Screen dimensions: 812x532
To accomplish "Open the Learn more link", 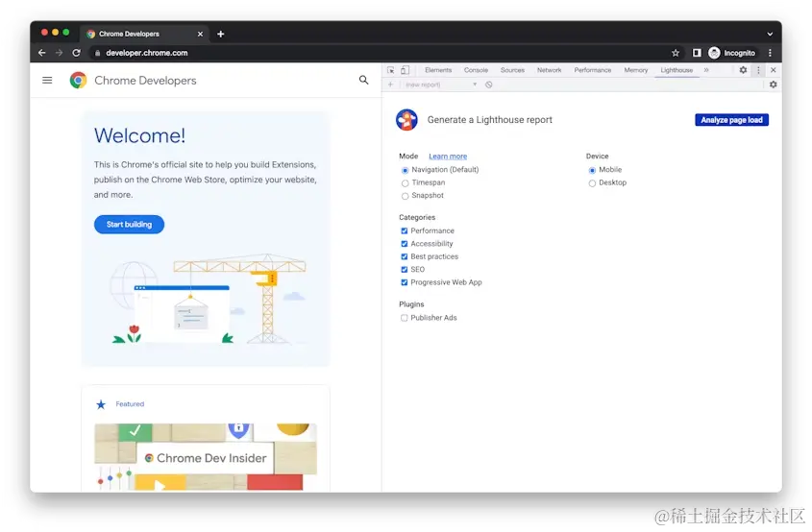I will (448, 157).
